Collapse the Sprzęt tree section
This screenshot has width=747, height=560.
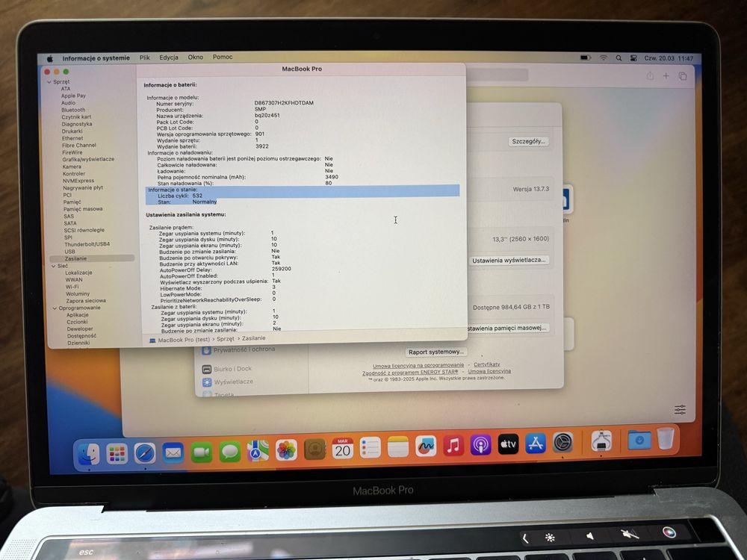(49, 82)
